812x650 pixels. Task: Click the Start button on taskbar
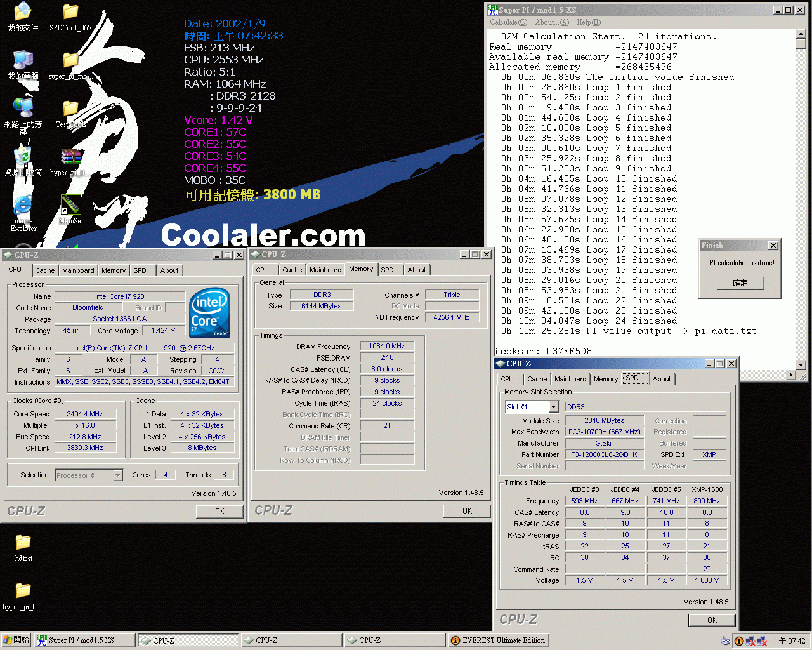(x=16, y=640)
